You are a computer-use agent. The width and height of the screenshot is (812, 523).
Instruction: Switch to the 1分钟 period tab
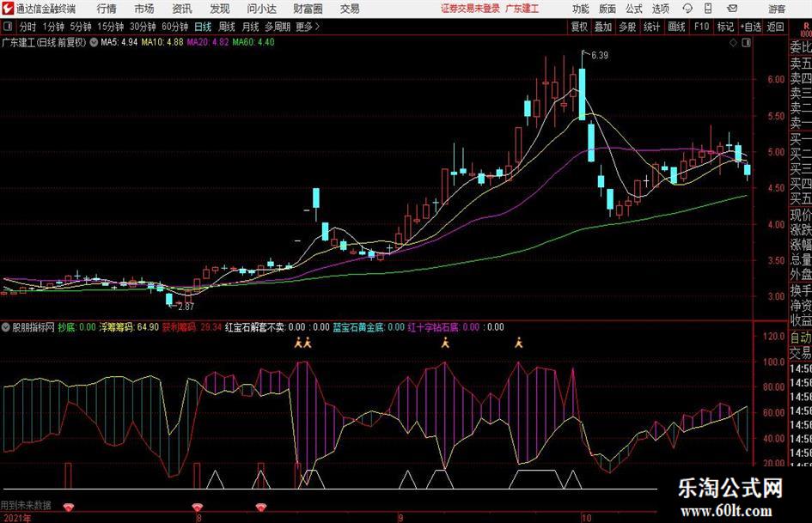tap(53, 27)
